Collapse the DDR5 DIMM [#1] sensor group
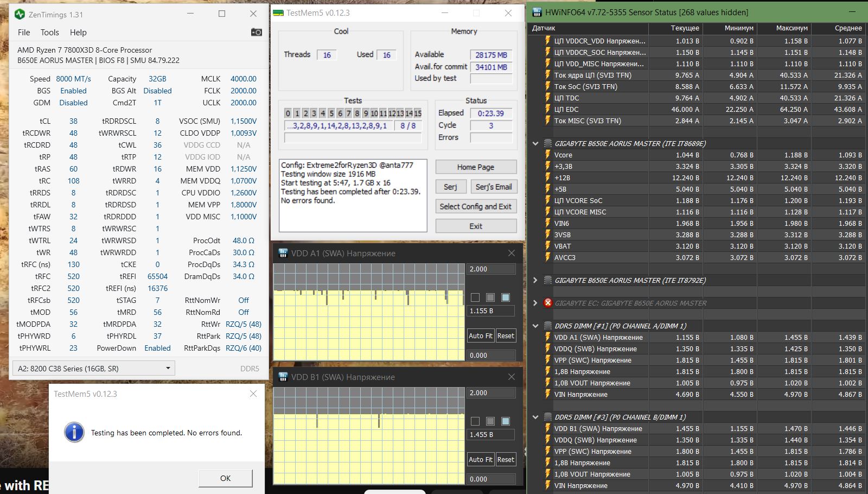Image resolution: width=868 pixels, height=494 pixels. (535, 326)
